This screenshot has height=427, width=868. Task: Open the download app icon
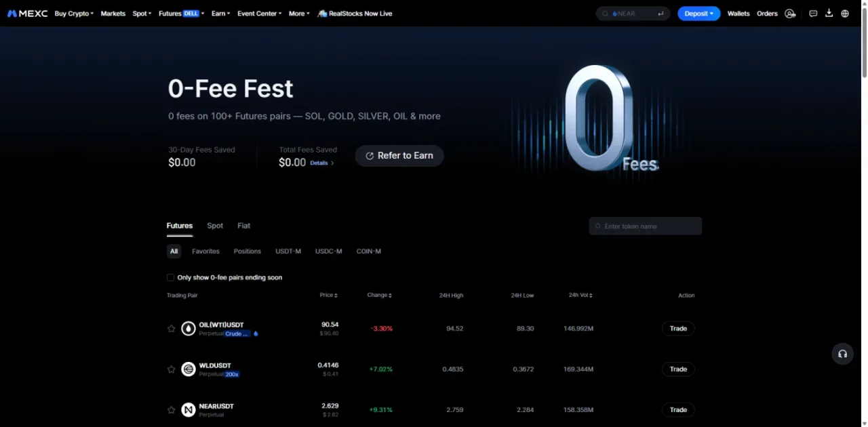[x=829, y=14]
